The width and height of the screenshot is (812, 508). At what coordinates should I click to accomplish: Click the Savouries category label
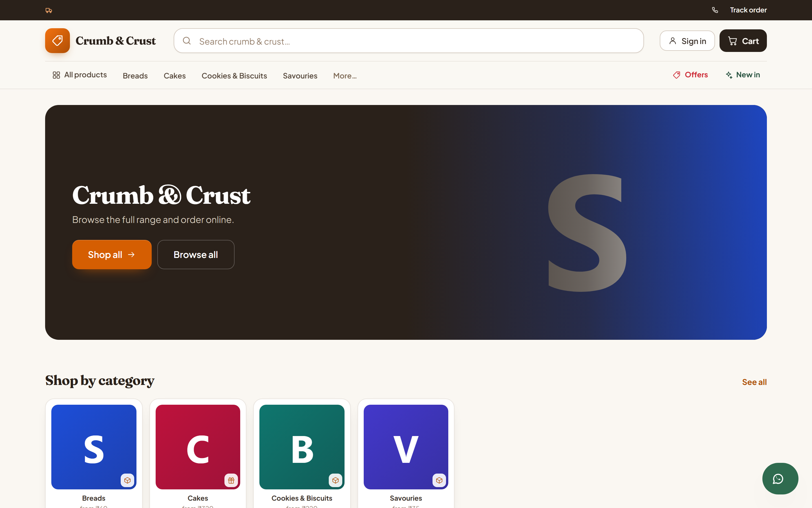406,498
